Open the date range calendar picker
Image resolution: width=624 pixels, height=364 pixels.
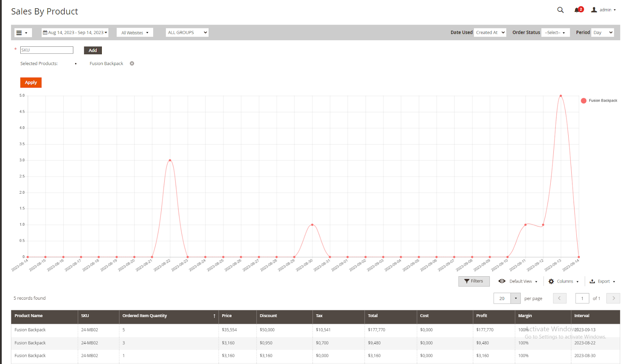click(75, 33)
